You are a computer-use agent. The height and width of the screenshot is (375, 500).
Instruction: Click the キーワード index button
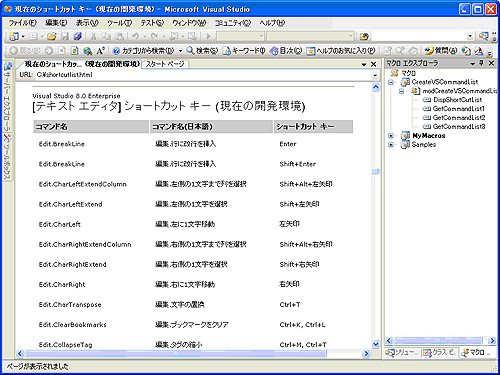click(244, 51)
